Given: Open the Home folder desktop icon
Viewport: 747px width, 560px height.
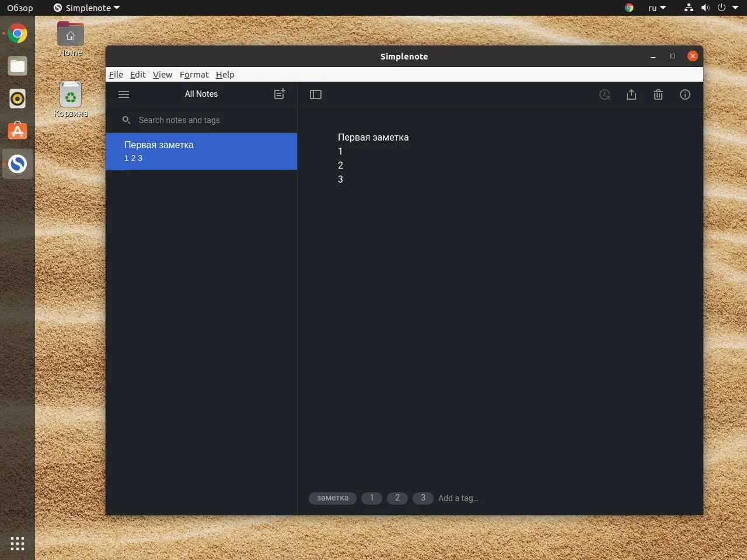Looking at the screenshot, I should [x=71, y=38].
